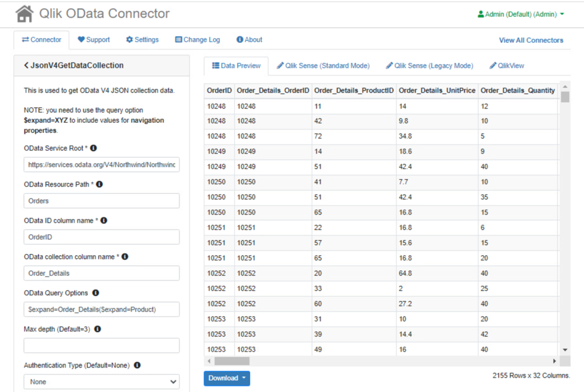Select the QlikView tab
This screenshot has width=584, height=392.
tap(507, 66)
